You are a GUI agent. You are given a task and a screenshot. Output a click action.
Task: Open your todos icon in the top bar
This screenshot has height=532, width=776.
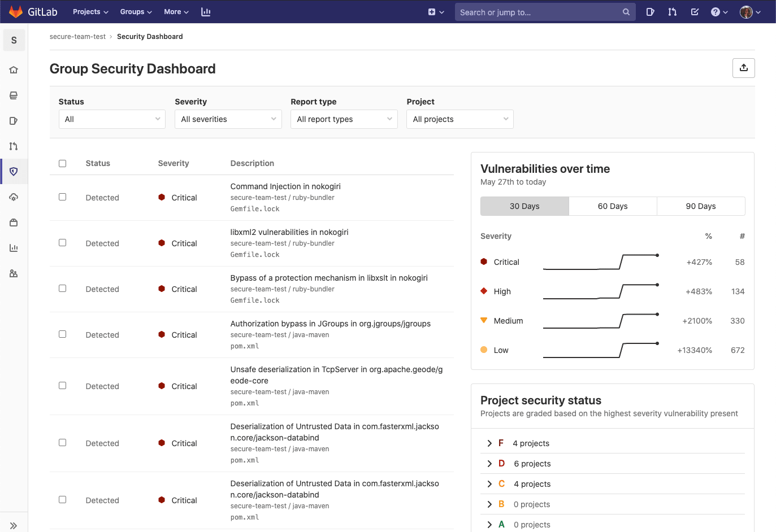[695, 11]
